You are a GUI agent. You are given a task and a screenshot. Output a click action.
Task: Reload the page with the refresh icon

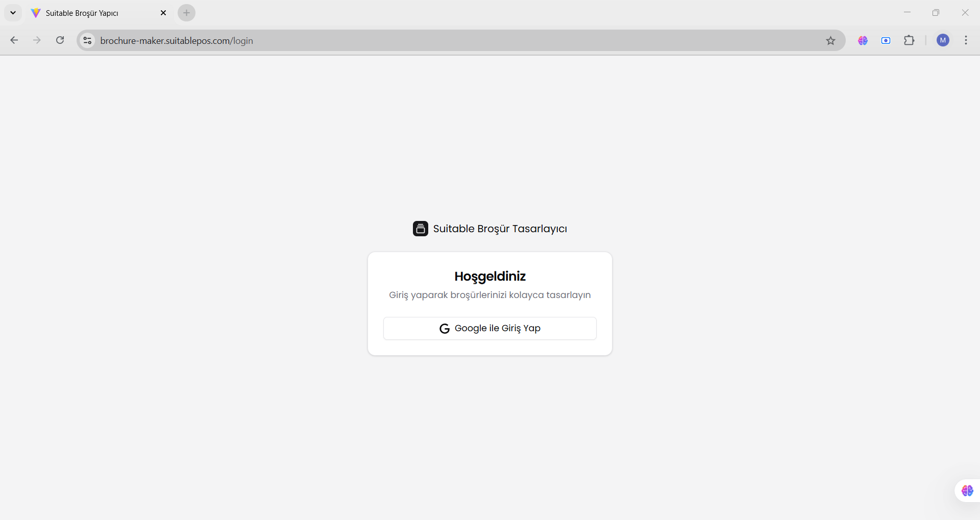coord(60,40)
